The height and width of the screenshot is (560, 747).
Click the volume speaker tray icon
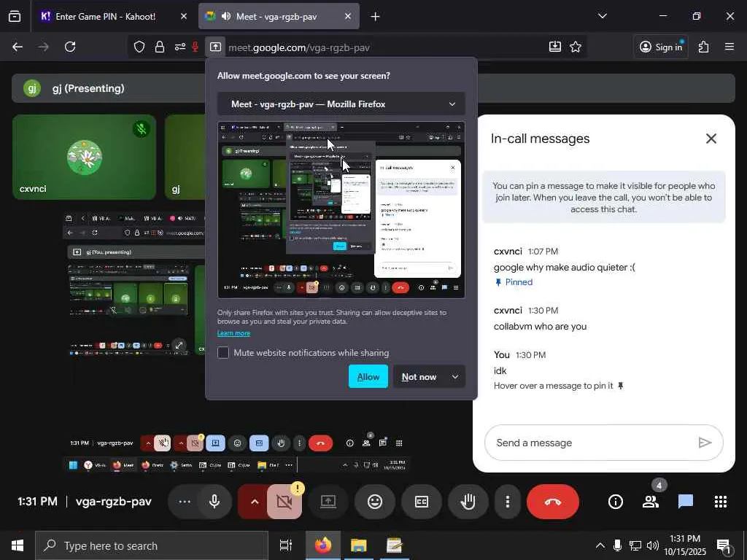pyautogui.click(x=653, y=545)
